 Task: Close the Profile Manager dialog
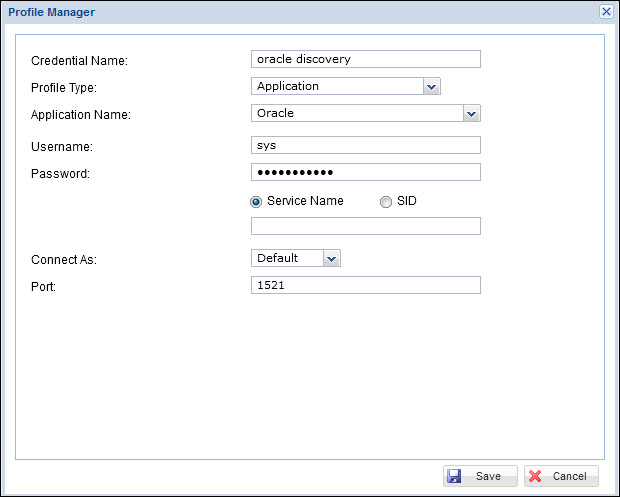pos(606,11)
